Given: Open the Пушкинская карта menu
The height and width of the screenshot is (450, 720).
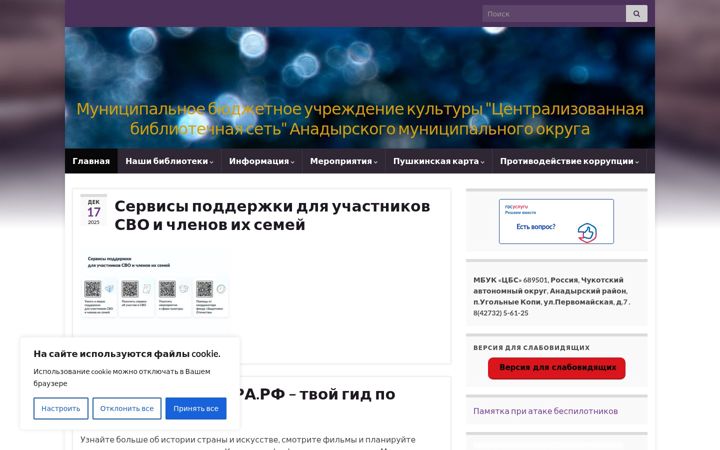Looking at the screenshot, I should [x=439, y=161].
